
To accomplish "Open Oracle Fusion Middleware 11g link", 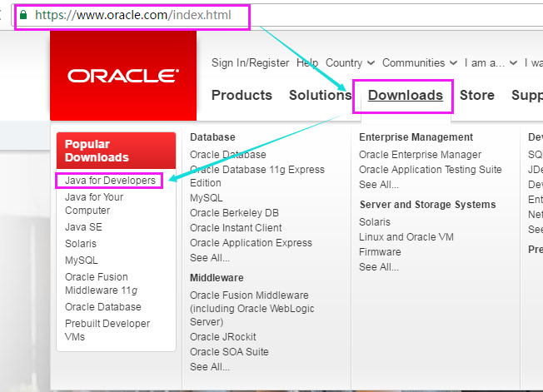I will click(101, 283).
